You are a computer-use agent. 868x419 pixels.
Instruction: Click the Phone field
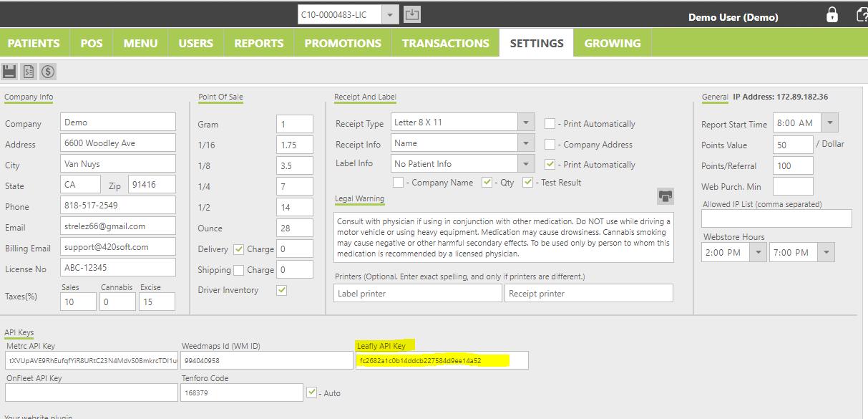(x=118, y=205)
